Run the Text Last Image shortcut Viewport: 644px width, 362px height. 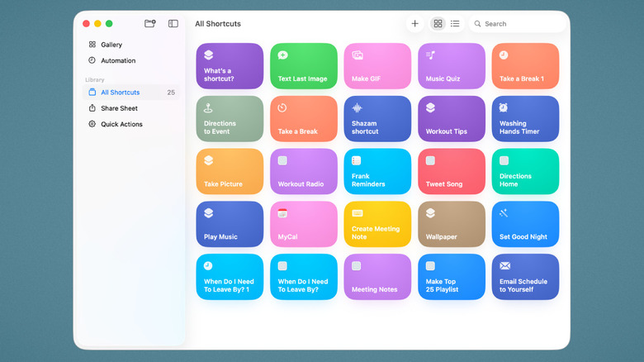[x=304, y=66]
